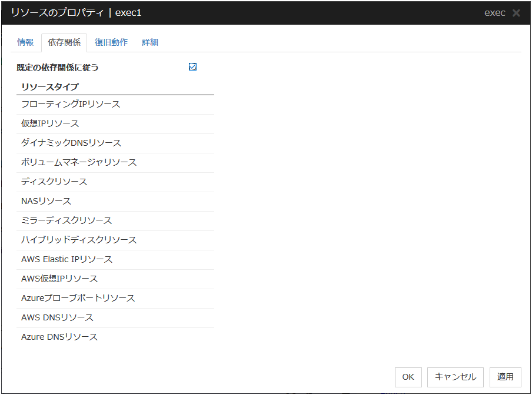The image size is (532, 395).
Task: Apply changes with 適用 button
Action: [x=505, y=377]
